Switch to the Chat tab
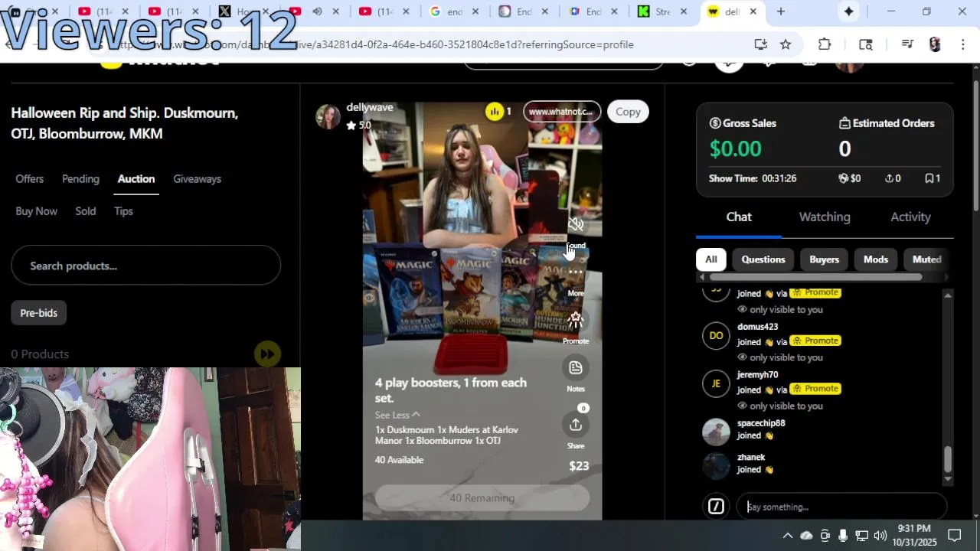Viewport: 980px width, 551px height. pyautogui.click(x=739, y=217)
